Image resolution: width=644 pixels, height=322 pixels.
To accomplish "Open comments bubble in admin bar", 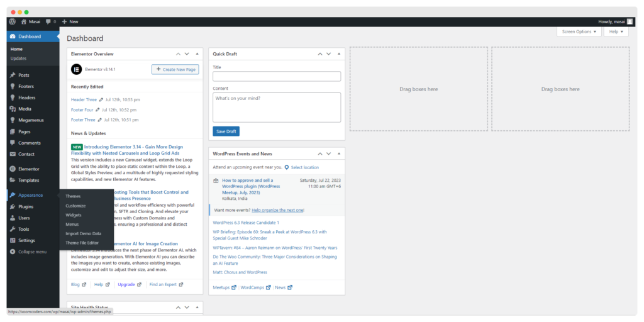I will (x=48, y=21).
